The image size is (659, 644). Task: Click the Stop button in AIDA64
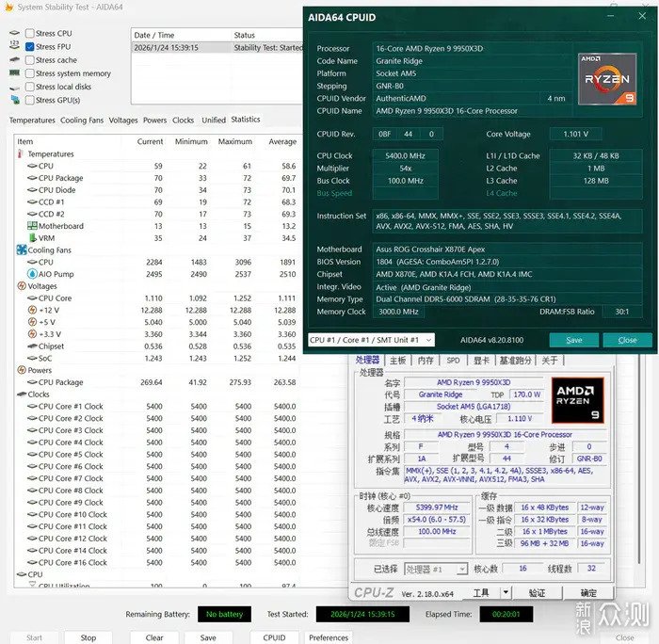[88, 637]
